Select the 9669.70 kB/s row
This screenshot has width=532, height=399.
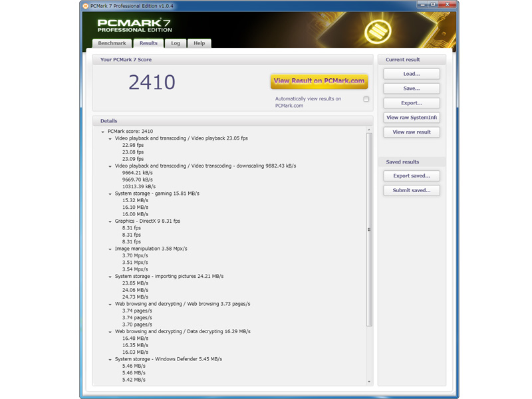(138, 180)
